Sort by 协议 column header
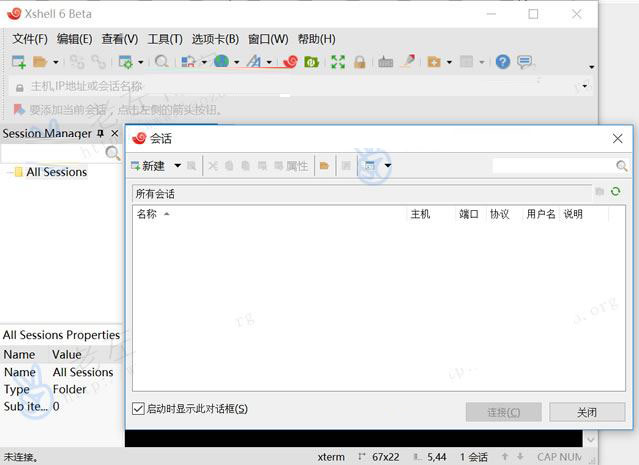Image resolution: width=639 pixels, height=465 pixels. click(x=502, y=214)
